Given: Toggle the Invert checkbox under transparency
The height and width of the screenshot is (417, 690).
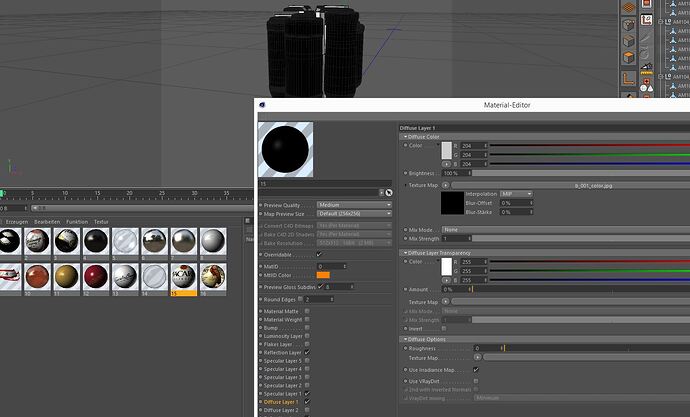Looking at the screenshot, I should click(444, 328).
